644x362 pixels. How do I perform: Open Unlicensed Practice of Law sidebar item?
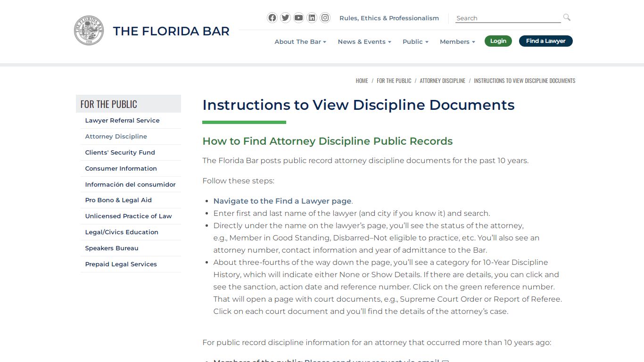pos(131,216)
